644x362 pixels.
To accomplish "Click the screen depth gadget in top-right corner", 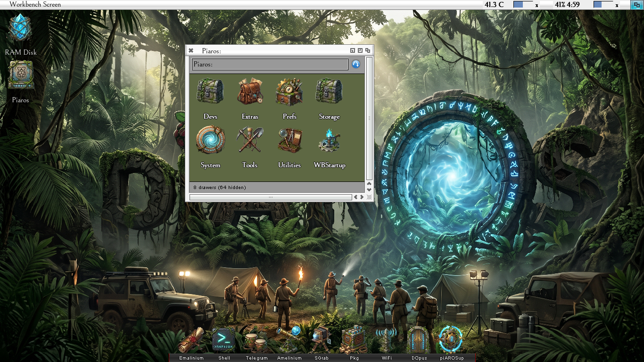I will pyautogui.click(x=637, y=5).
